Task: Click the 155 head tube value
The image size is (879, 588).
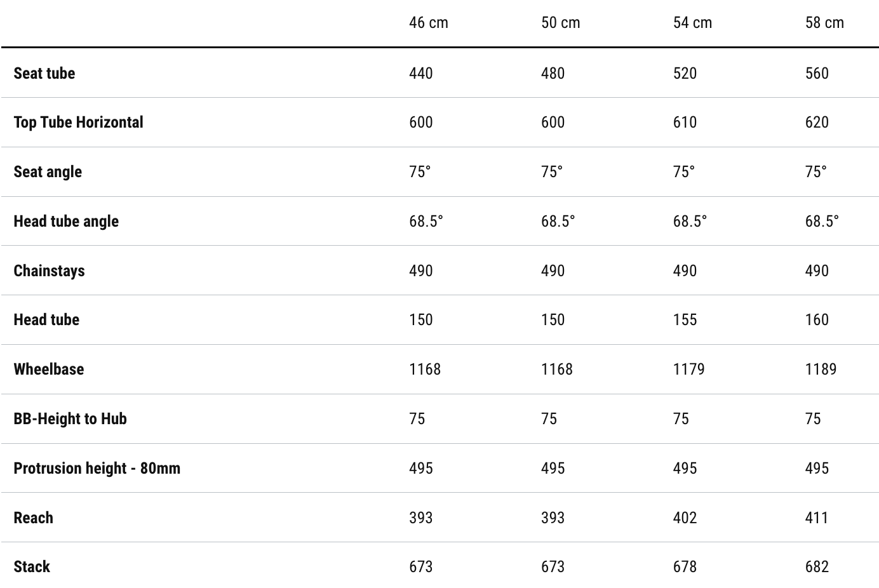Action: [x=685, y=319]
